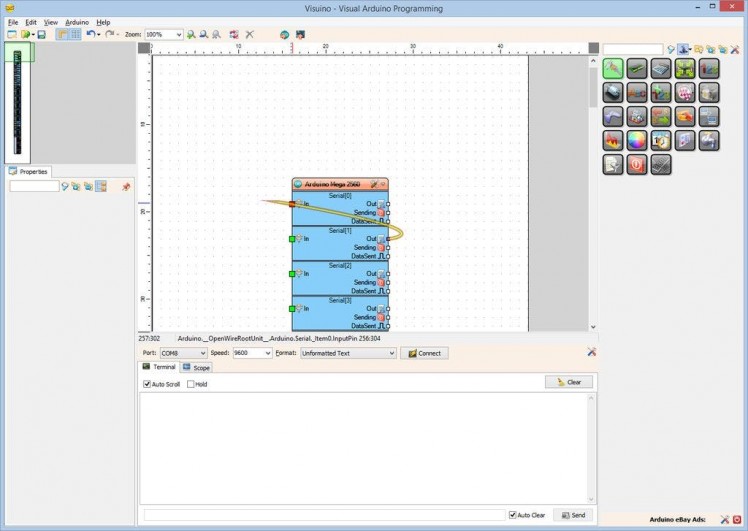Toggle the Auto Clear checkbox
Image resolution: width=748 pixels, height=531 pixels.
(513, 515)
